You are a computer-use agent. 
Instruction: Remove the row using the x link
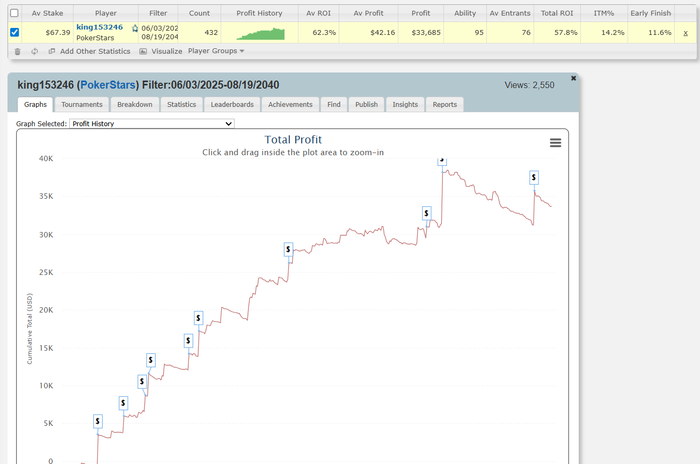[685, 33]
